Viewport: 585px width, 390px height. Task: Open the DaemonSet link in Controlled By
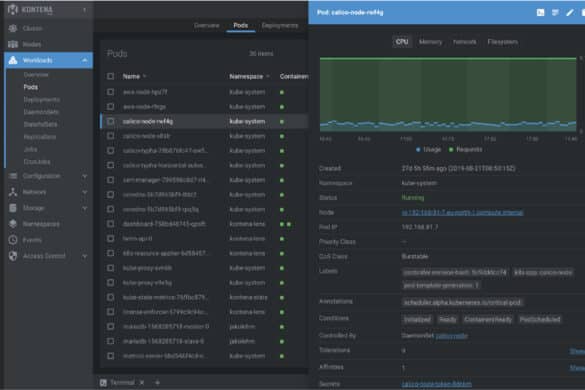tap(451, 336)
